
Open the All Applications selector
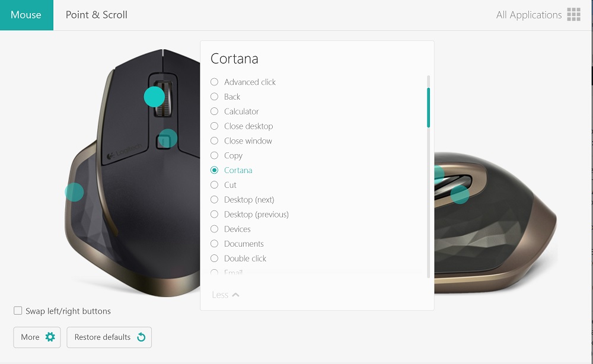(x=538, y=15)
